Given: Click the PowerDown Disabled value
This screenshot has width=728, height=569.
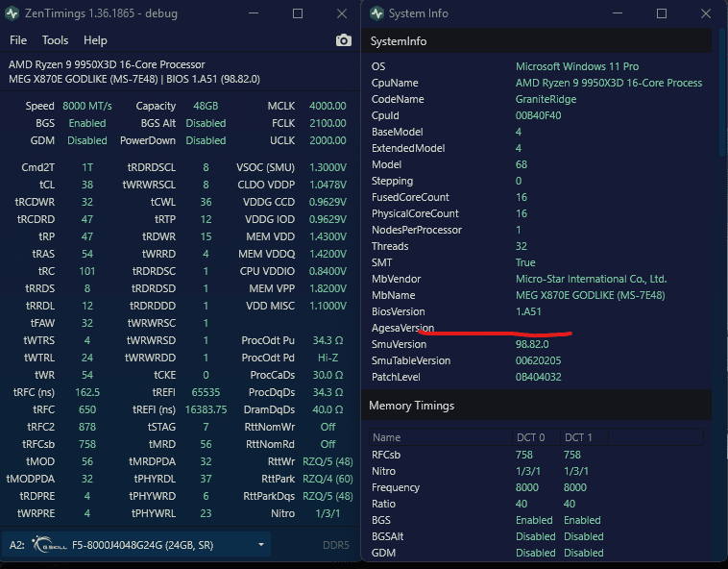Looking at the screenshot, I should click(206, 140).
